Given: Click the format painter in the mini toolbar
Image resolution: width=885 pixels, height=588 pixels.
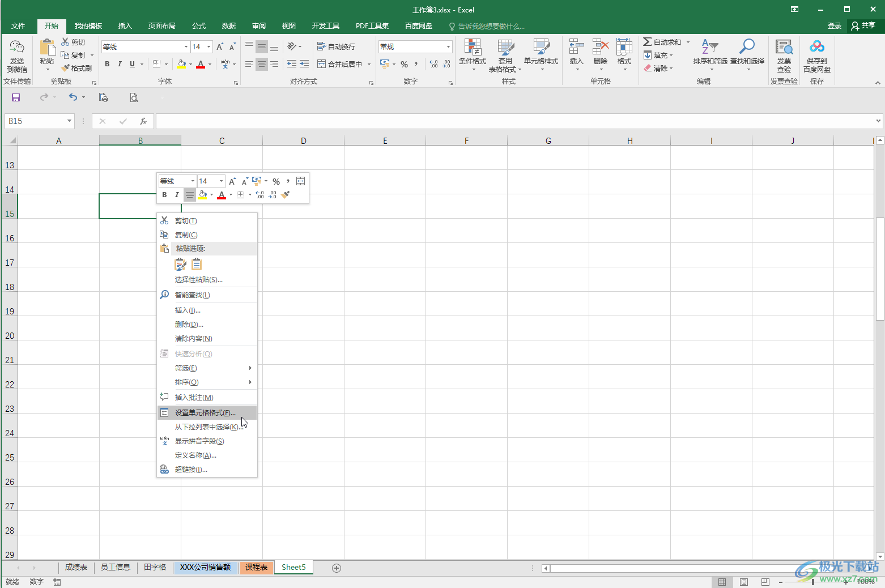Looking at the screenshot, I should point(286,195).
